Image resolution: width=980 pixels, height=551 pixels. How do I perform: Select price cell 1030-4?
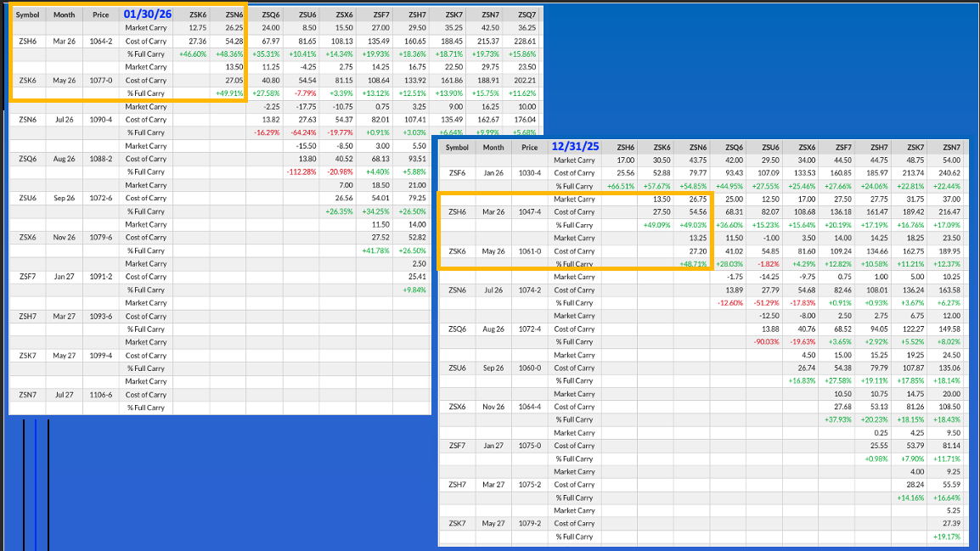(529, 173)
